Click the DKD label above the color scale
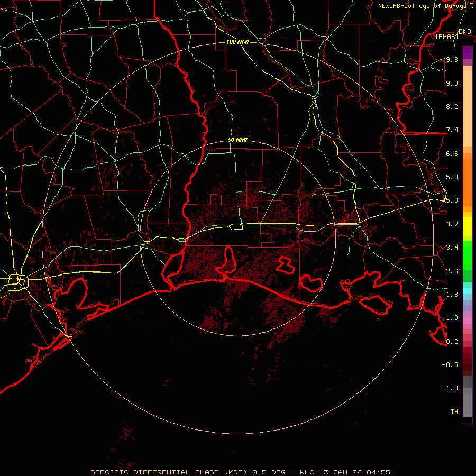This screenshot has height=476, width=476. (x=465, y=32)
